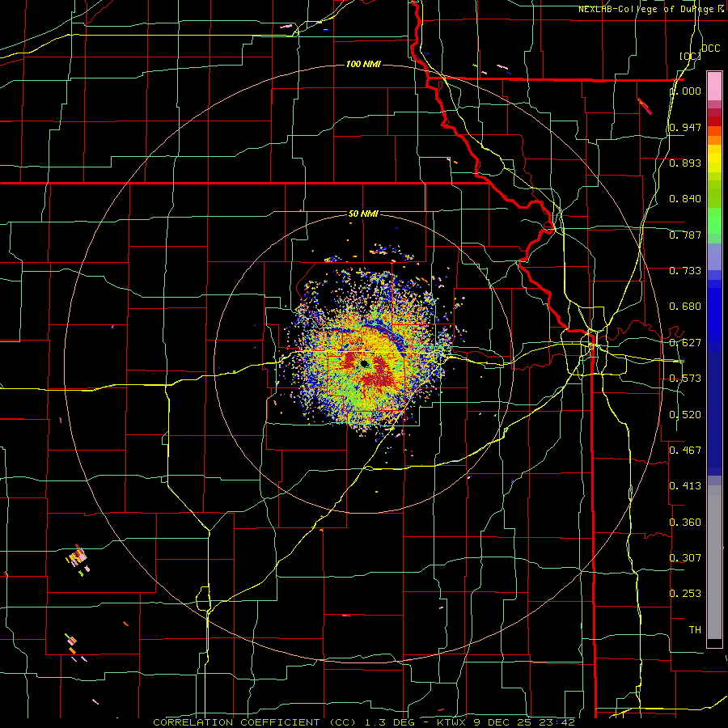This screenshot has width=728, height=728.
Task: Select the 1.000 value on the color scale
Action: [x=685, y=91]
